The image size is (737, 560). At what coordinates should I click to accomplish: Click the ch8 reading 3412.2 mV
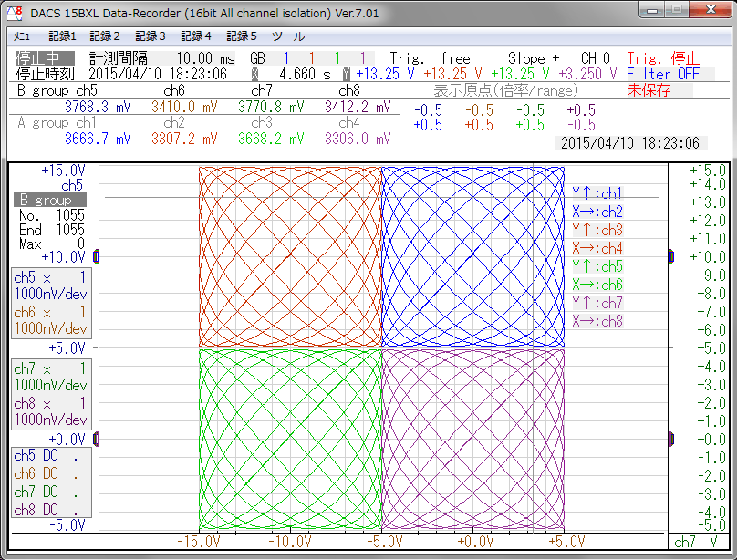[358, 107]
